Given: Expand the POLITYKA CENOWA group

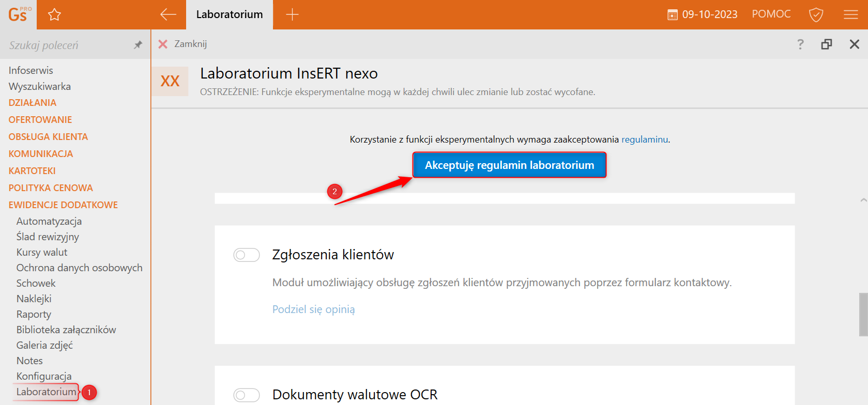Looking at the screenshot, I should (51, 188).
